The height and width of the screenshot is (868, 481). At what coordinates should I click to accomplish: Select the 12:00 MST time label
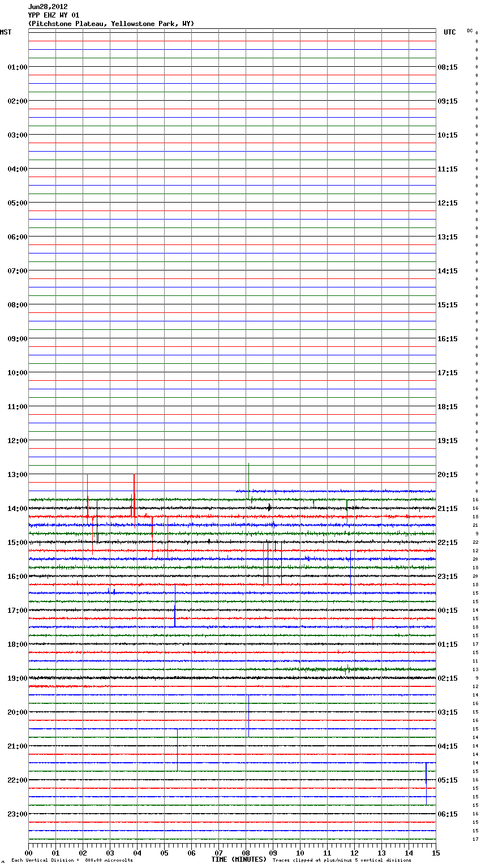pos(18,441)
